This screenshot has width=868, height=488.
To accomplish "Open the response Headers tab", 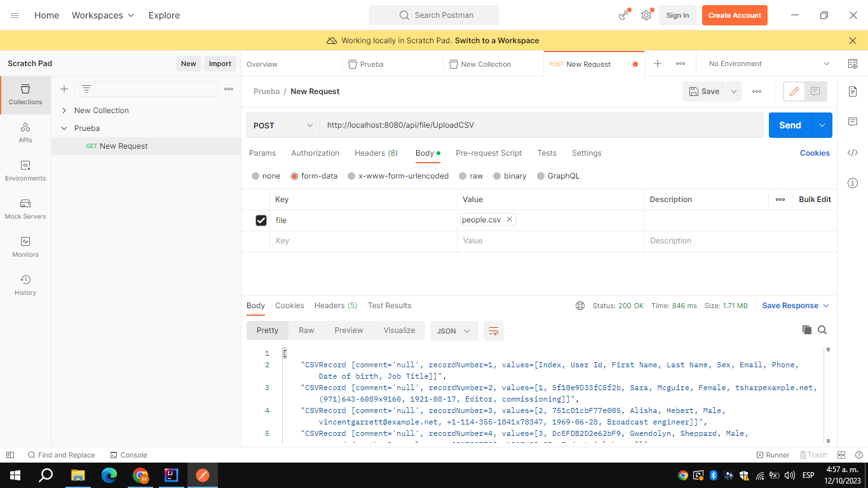I will coord(336,306).
